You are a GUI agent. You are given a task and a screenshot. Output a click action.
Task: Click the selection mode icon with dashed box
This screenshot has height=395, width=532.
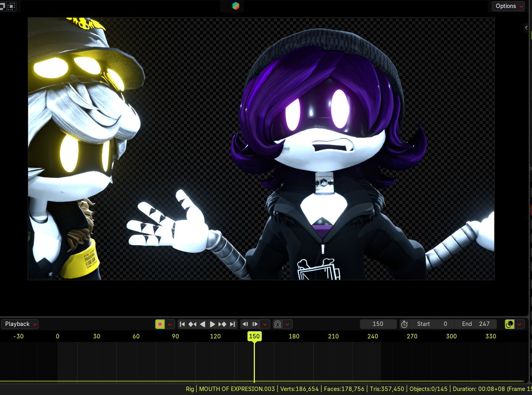(12, 6)
